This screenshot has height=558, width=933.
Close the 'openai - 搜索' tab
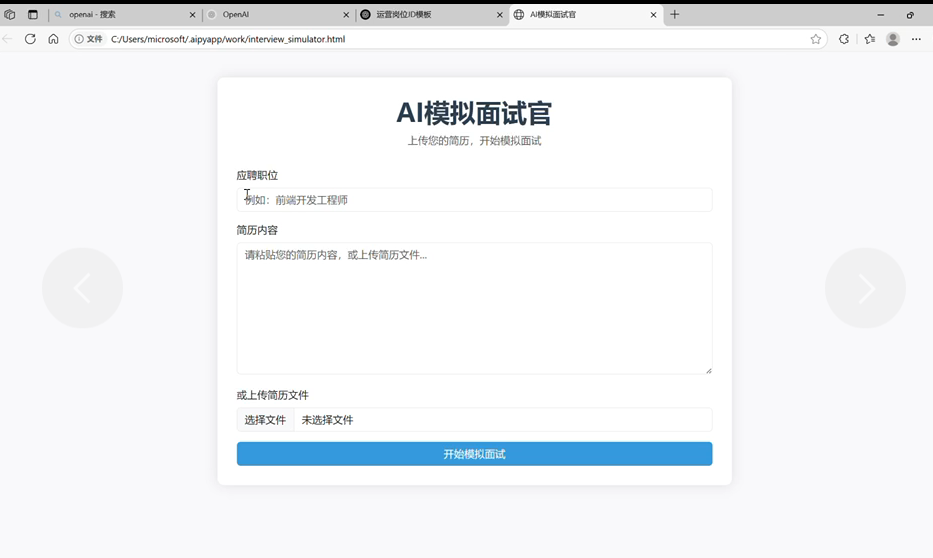[x=192, y=15]
